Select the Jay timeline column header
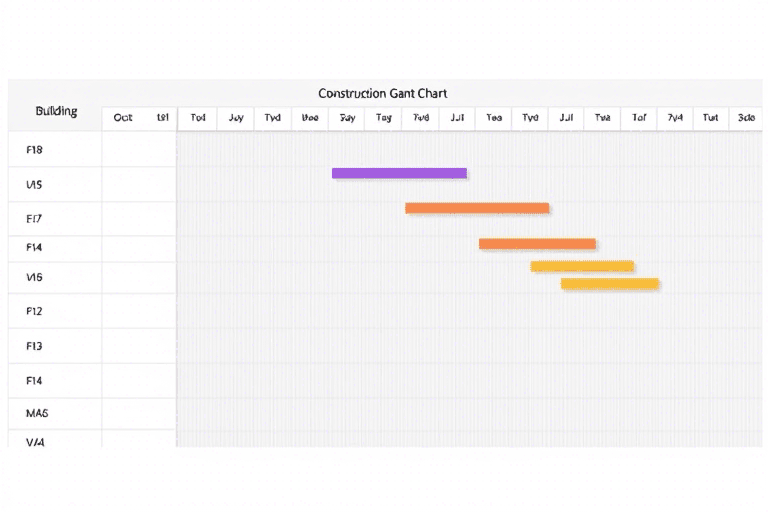Viewport: 768px width, 512px height. tap(236, 118)
